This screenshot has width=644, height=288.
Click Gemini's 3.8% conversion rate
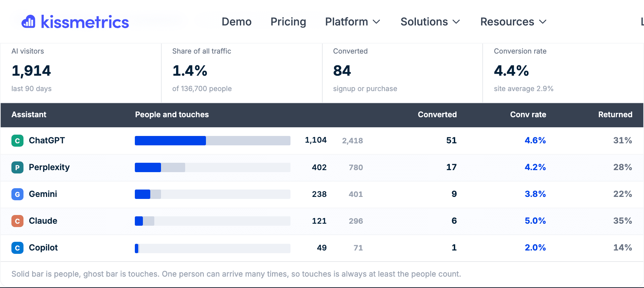[535, 194]
